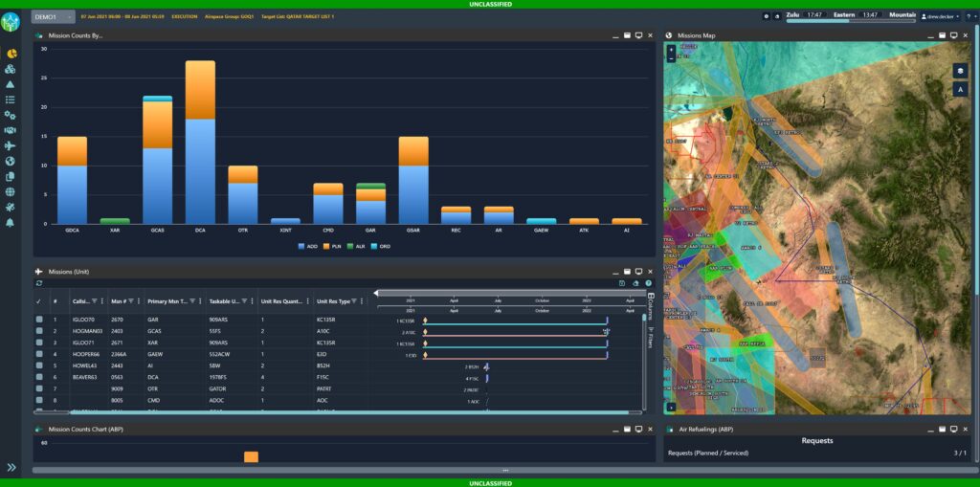Check the row 3 IGLOO71 checkbox
Viewport: 980px width, 487px height.
tap(39, 343)
